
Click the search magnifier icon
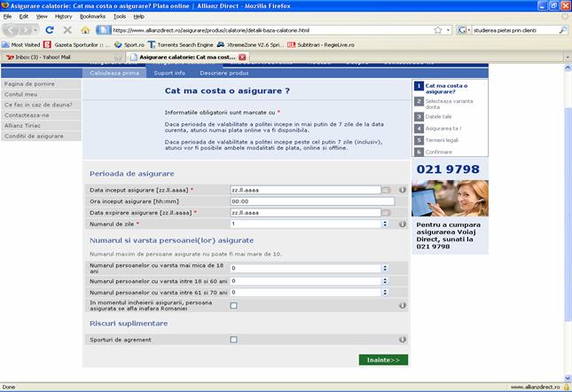tap(563, 30)
